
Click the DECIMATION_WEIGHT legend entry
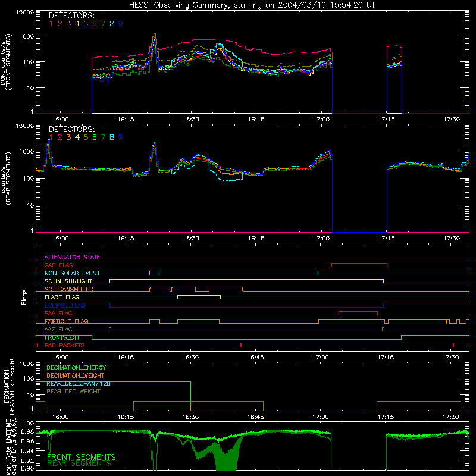76,375
